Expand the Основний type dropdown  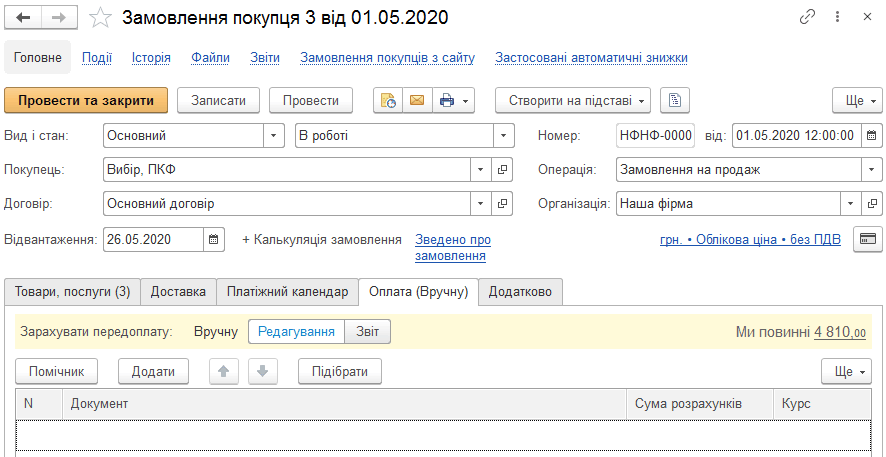(x=273, y=136)
